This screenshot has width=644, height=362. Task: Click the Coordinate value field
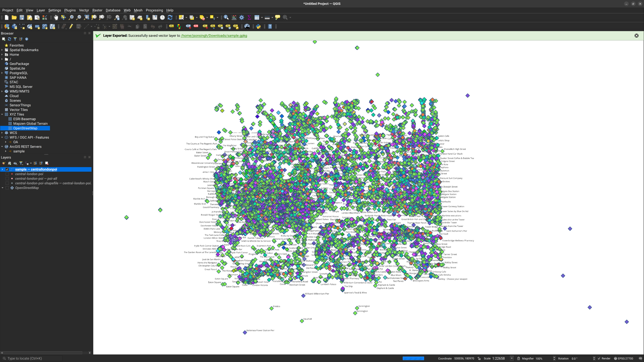(x=464, y=358)
